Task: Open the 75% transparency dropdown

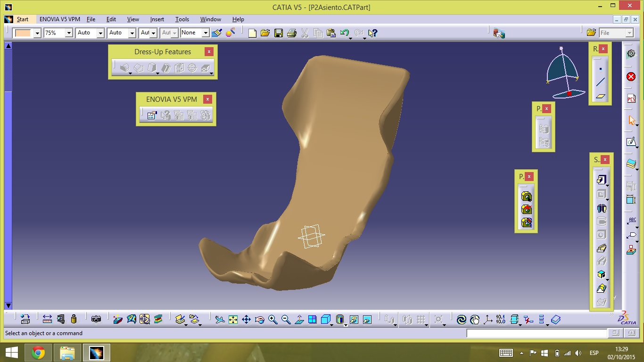Action: pos(69,33)
